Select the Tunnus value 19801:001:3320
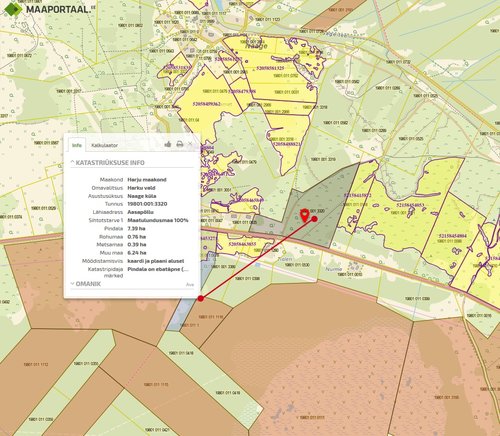500x436 pixels. point(147,204)
